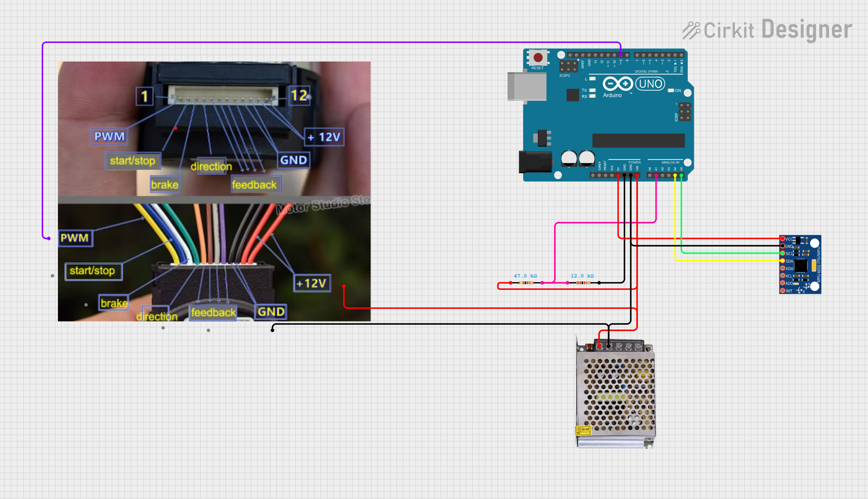868x499 pixels.
Task: Click the ICSP2 header pins on Arduino
Action: pos(569,66)
